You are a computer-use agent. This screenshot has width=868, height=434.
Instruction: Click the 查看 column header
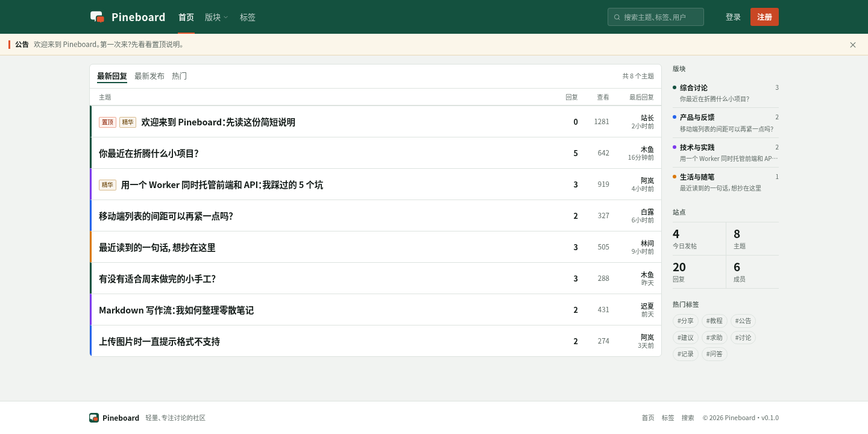(x=603, y=97)
